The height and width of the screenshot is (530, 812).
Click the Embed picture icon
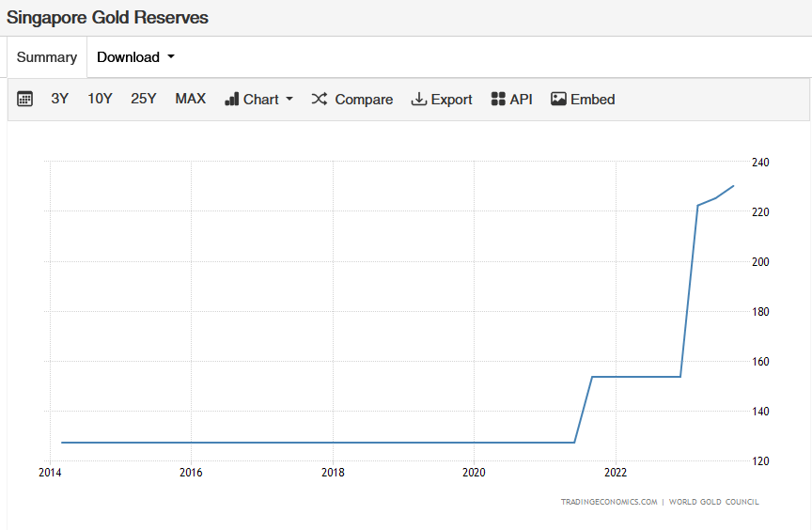point(558,99)
